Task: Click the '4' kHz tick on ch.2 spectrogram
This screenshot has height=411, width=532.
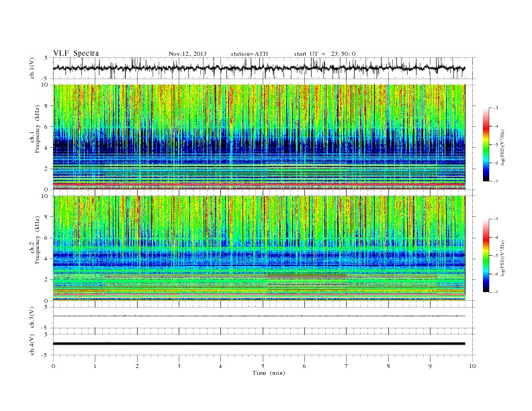Action: (46, 259)
